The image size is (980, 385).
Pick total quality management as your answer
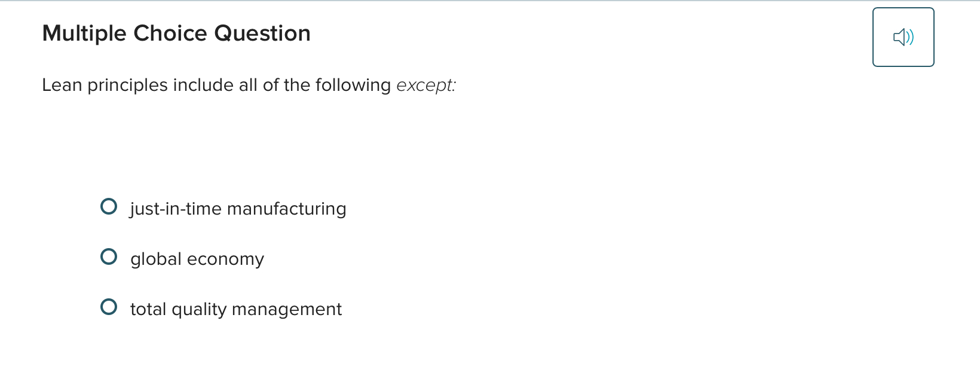[x=109, y=307]
